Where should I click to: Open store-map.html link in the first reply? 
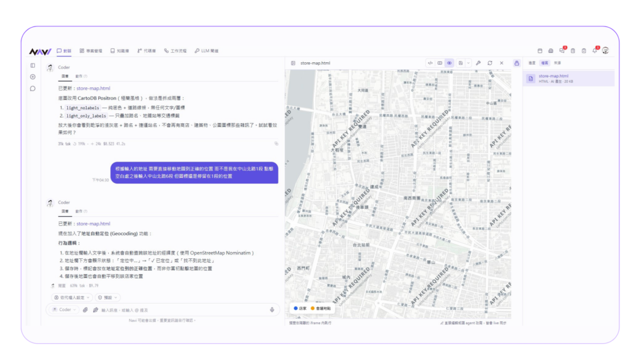93,88
